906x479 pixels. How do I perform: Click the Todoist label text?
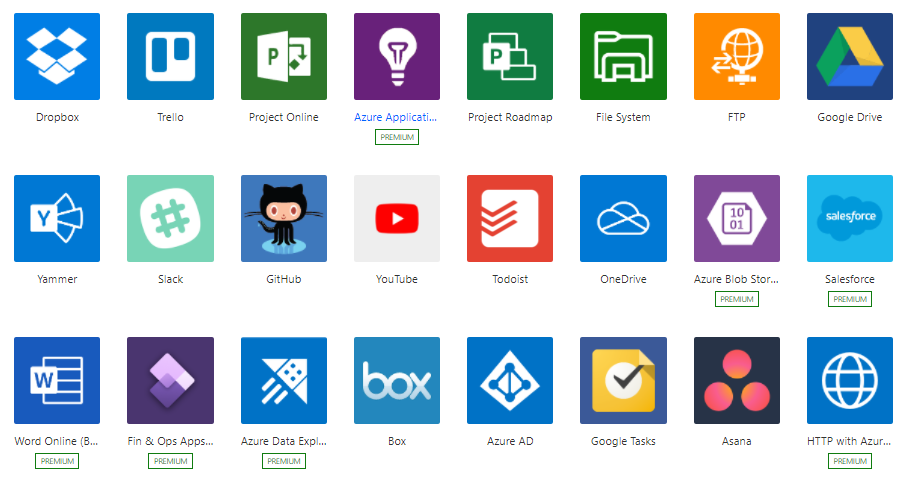tap(510, 279)
